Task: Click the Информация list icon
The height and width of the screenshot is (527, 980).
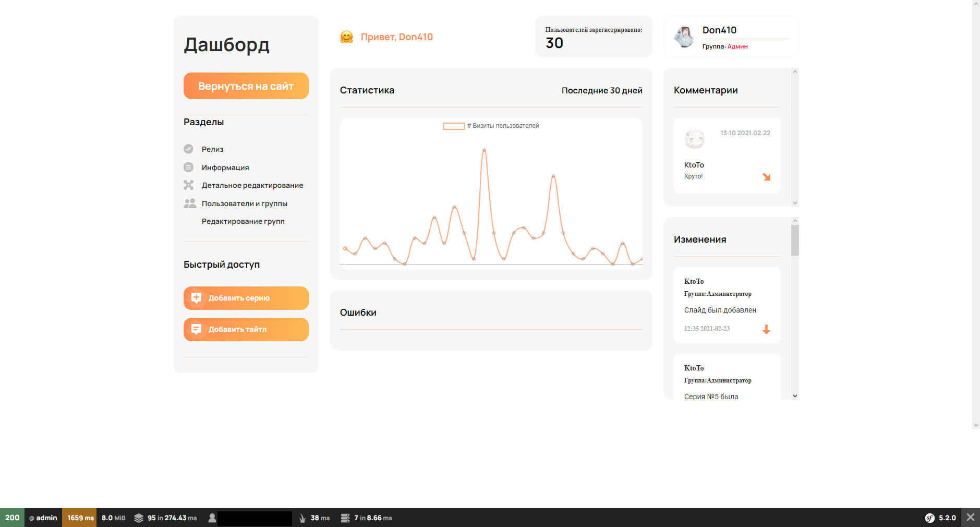Action: click(x=188, y=167)
